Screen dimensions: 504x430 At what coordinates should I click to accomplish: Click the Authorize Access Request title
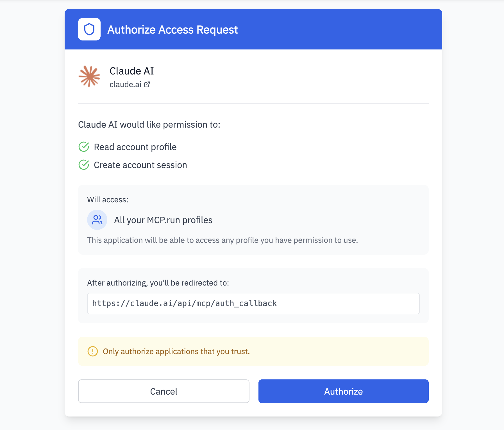(172, 29)
